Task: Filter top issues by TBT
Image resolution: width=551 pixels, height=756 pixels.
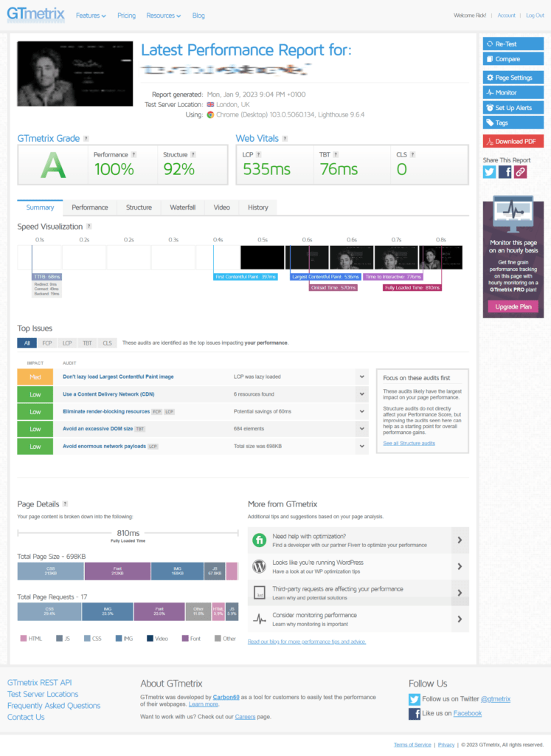Action: click(x=87, y=343)
